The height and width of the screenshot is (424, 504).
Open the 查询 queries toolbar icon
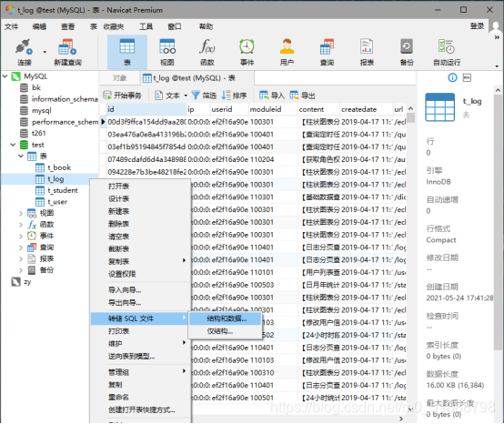pos(327,52)
